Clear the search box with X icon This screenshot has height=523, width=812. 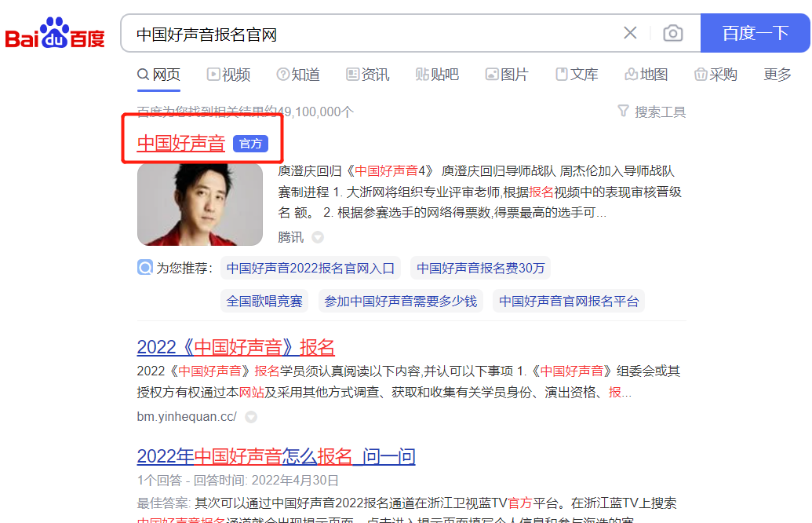[x=630, y=33]
